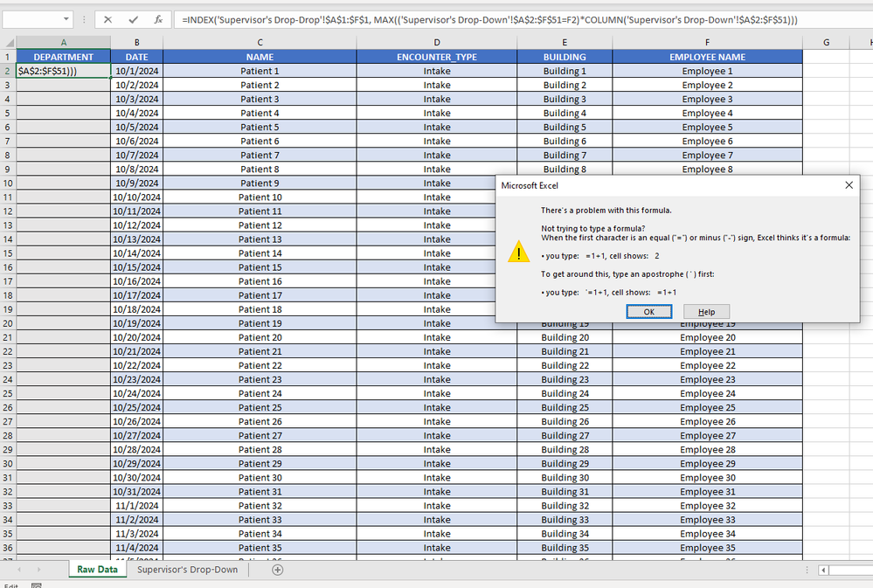Image resolution: width=873 pixels, height=588 pixels.
Task: Go to previous sheet tab arrow
Action: pos(19,570)
